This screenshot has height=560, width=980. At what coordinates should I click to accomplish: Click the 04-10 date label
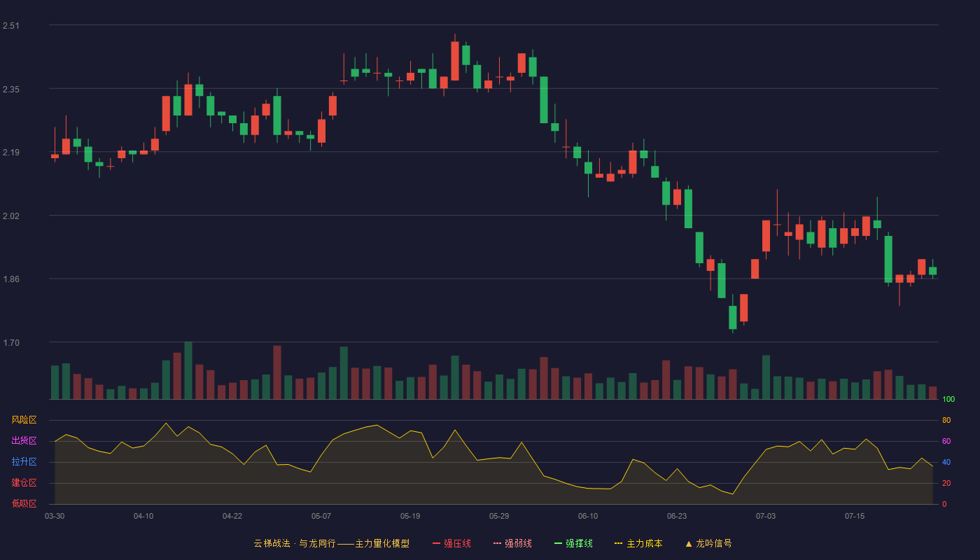point(143,516)
